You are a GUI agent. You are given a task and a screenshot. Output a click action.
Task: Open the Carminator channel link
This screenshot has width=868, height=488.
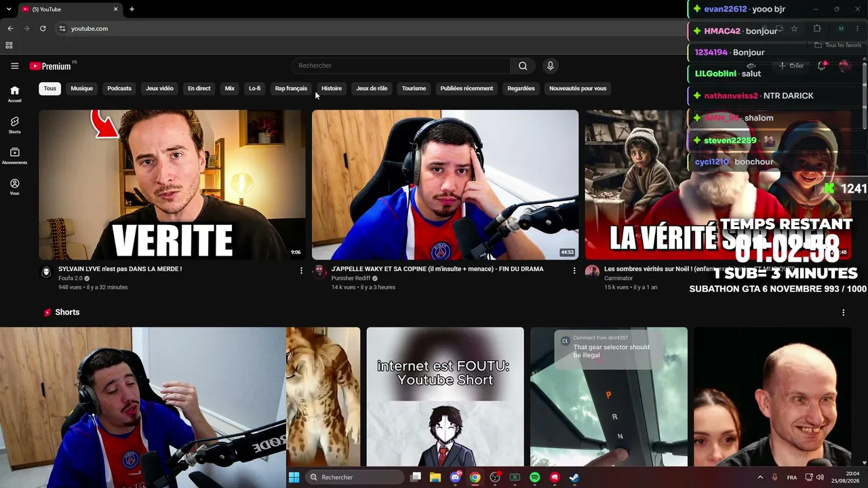618,279
